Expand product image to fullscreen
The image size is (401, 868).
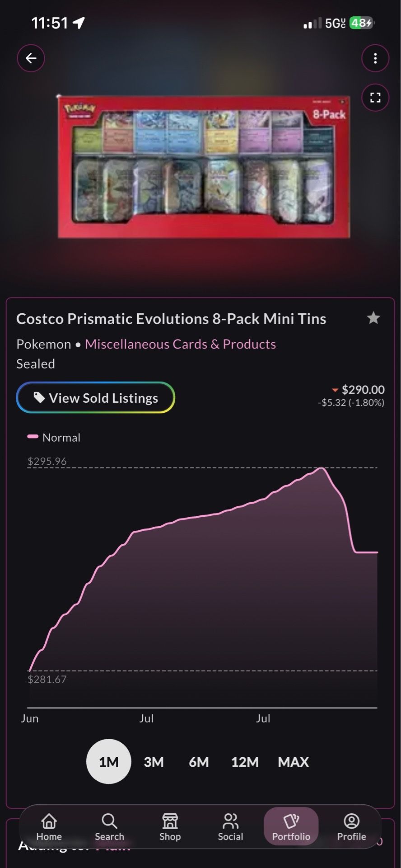tap(375, 97)
